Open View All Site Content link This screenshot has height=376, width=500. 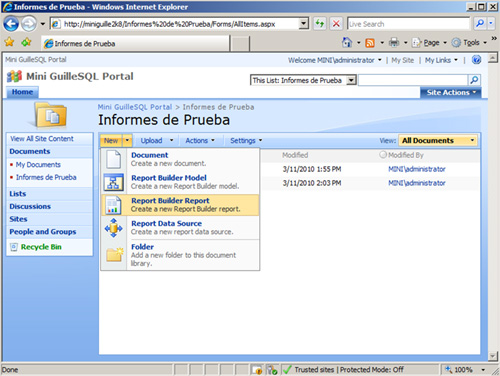[42, 139]
